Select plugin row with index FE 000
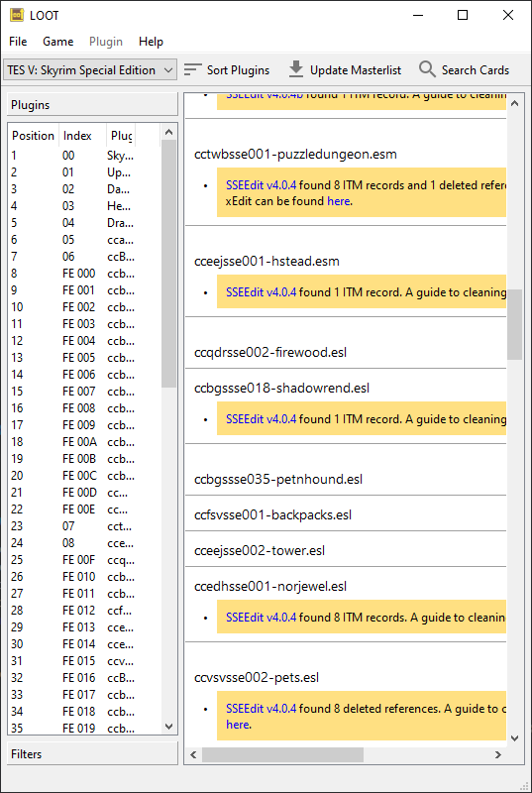The width and height of the screenshot is (532, 793). pyautogui.click(x=85, y=274)
